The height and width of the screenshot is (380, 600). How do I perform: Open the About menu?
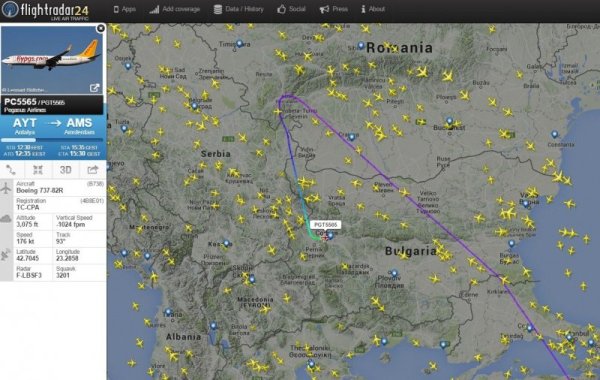(373, 9)
